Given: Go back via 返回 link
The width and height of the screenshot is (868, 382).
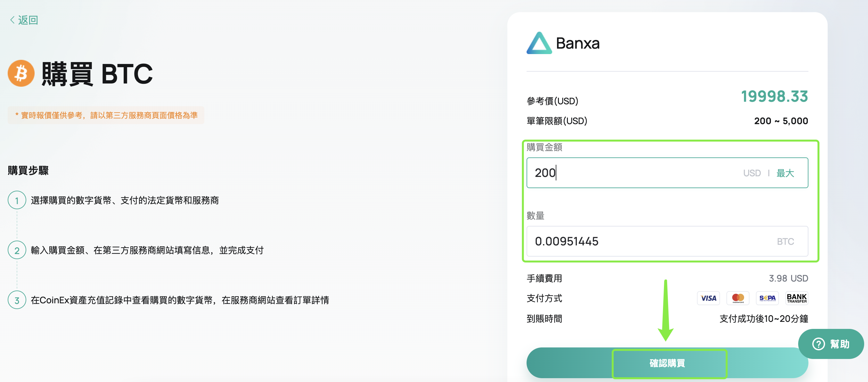Looking at the screenshot, I should click(x=24, y=20).
